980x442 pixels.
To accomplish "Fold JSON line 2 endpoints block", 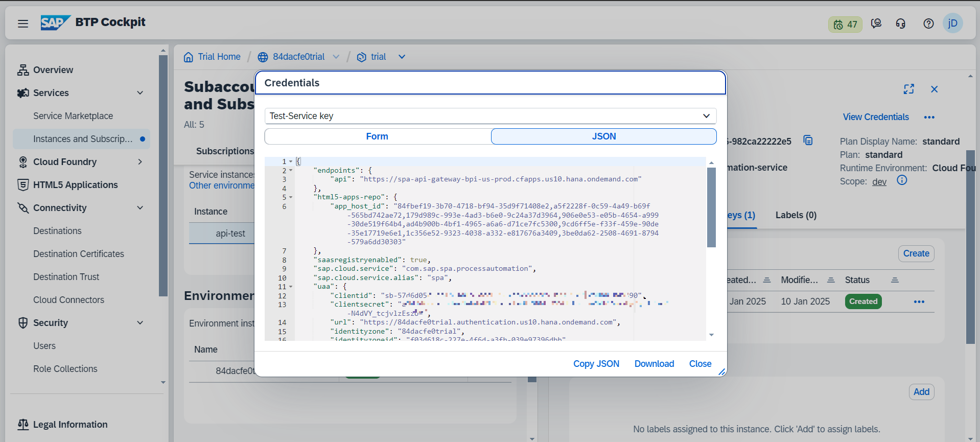I will 291,171.
